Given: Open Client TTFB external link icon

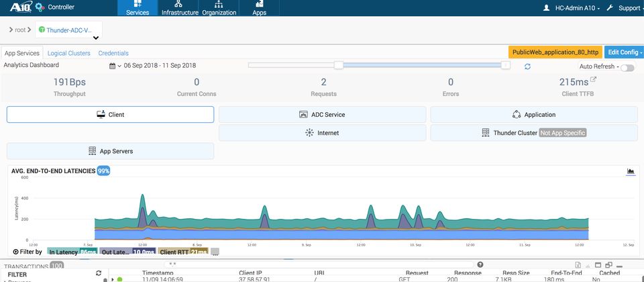Looking at the screenshot, I should (x=592, y=80).
